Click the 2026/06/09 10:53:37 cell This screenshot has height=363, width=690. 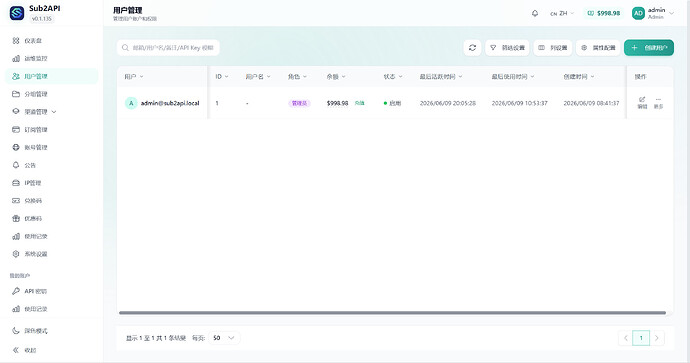[519, 103]
